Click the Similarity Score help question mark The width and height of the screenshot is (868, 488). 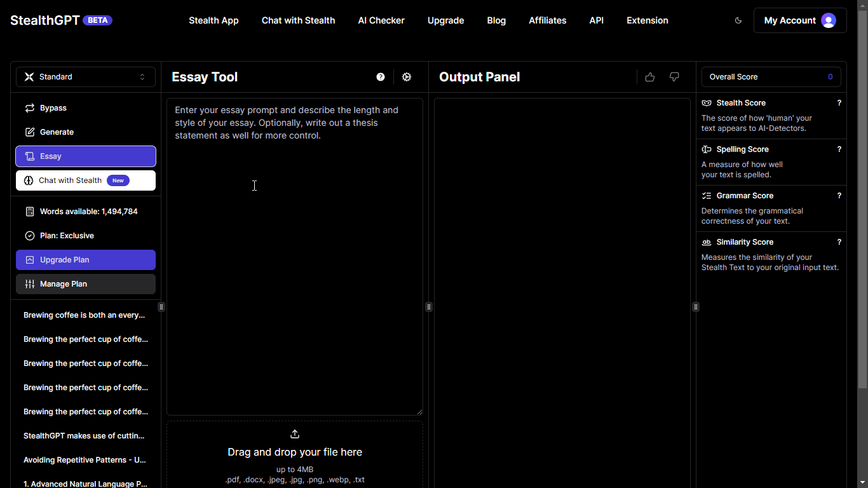click(839, 242)
